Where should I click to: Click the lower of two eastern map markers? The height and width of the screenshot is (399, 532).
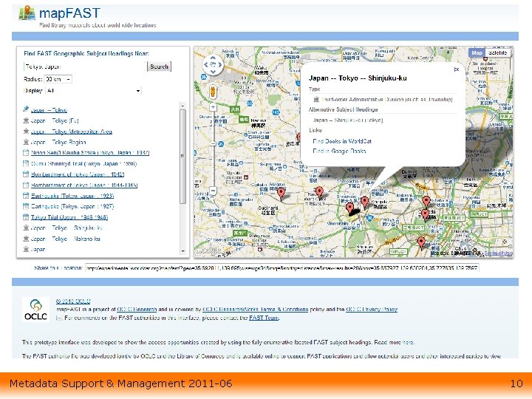point(425,215)
